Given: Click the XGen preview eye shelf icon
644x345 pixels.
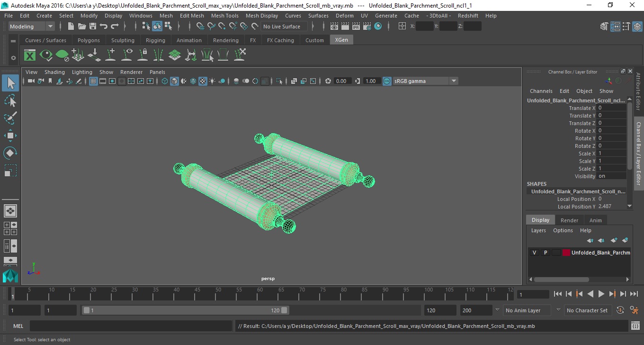Looking at the screenshot, I should tap(46, 55).
